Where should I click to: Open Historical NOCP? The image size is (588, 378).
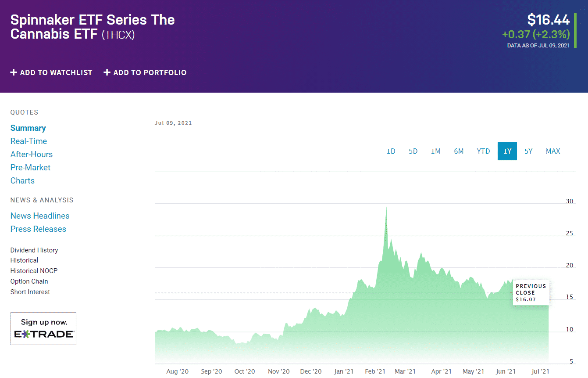(x=34, y=271)
